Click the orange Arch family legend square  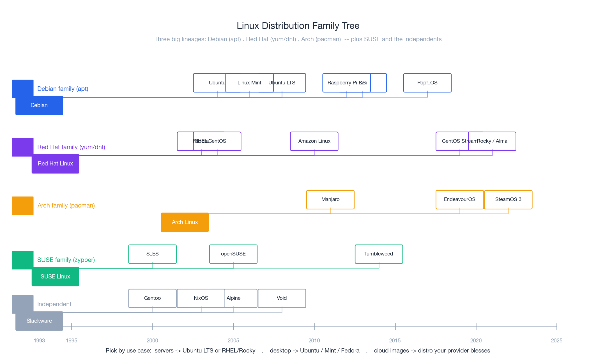(x=23, y=205)
